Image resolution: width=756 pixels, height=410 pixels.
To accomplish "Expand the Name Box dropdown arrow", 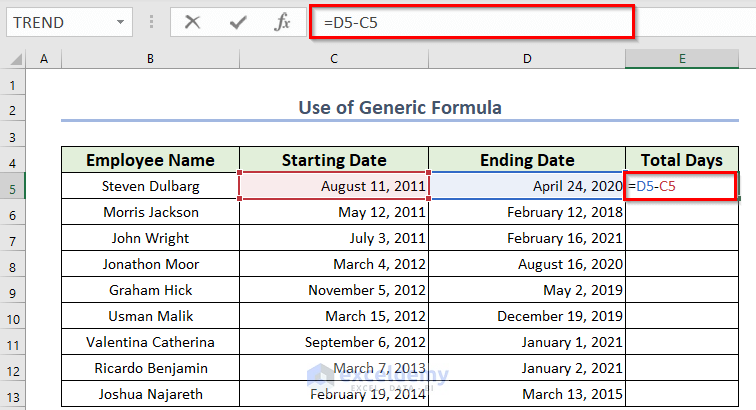I will [121, 21].
